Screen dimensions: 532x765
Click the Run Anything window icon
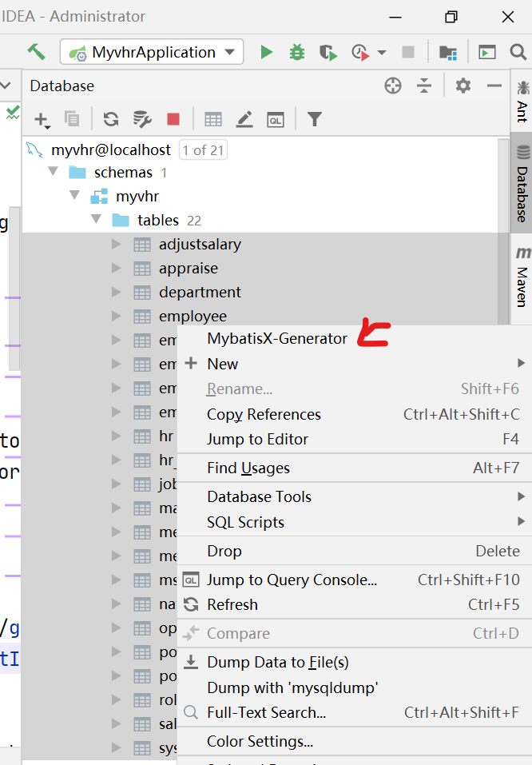(x=486, y=52)
